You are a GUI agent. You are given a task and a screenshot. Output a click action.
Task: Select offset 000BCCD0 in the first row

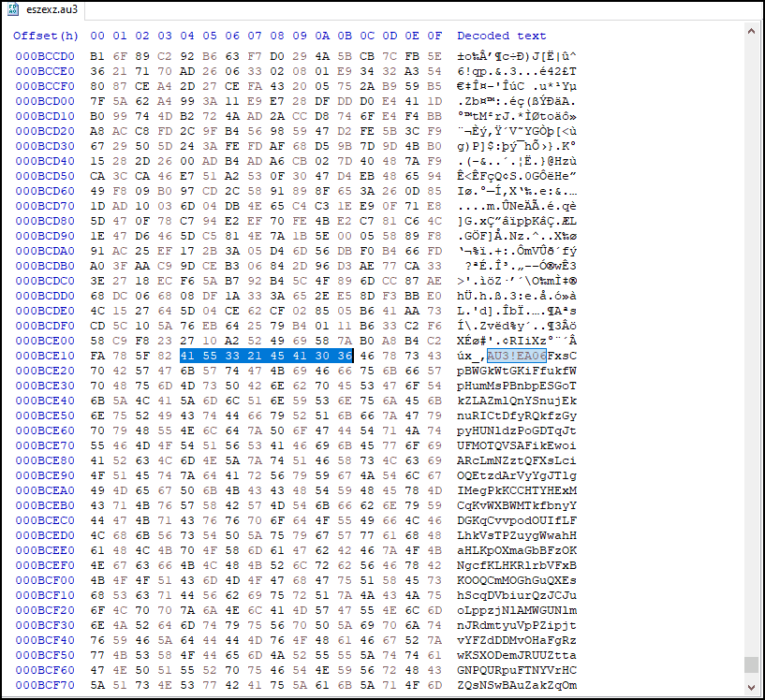(x=46, y=55)
